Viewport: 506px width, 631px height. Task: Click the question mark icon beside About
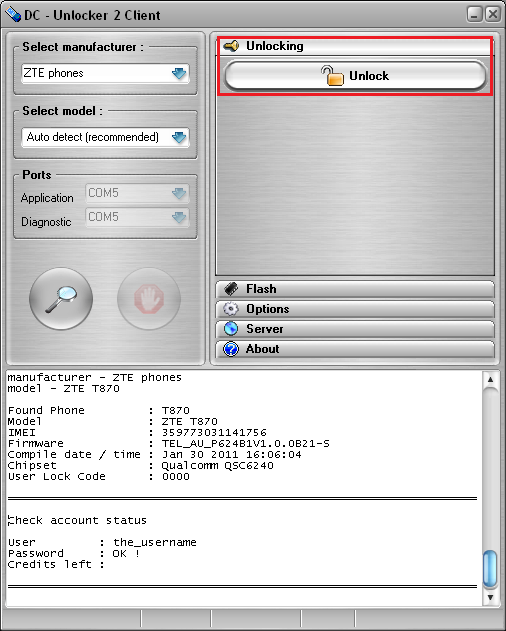[231, 349]
